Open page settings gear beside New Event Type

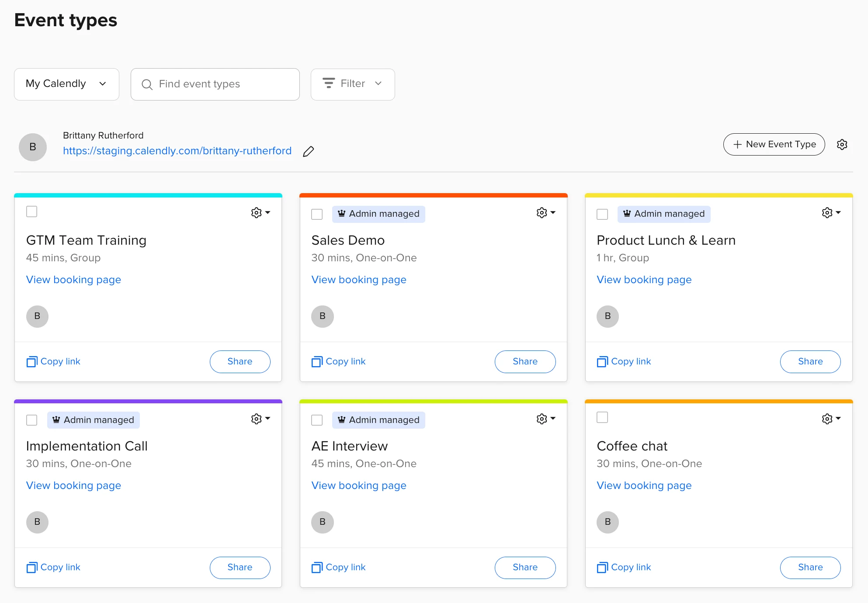842,145
